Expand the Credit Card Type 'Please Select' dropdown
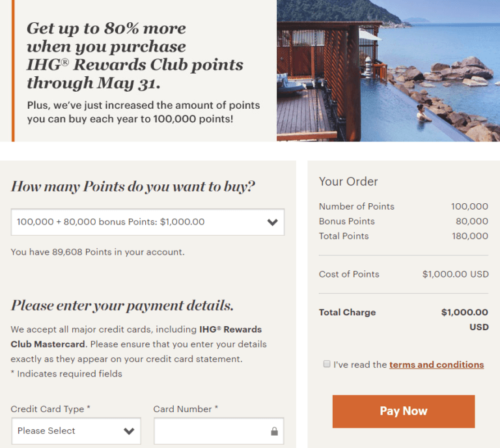Image resolution: width=500 pixels, height=448 pixels. (76, 431)
